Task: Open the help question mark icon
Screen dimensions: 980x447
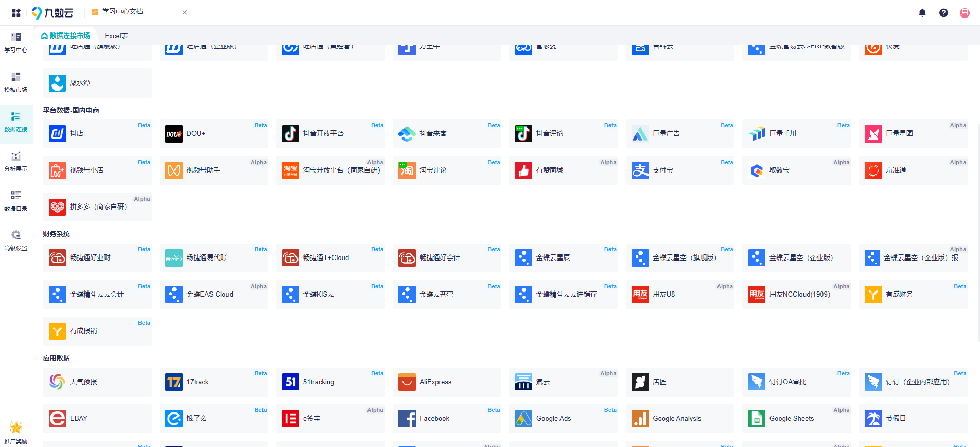Action: (943, 13)
